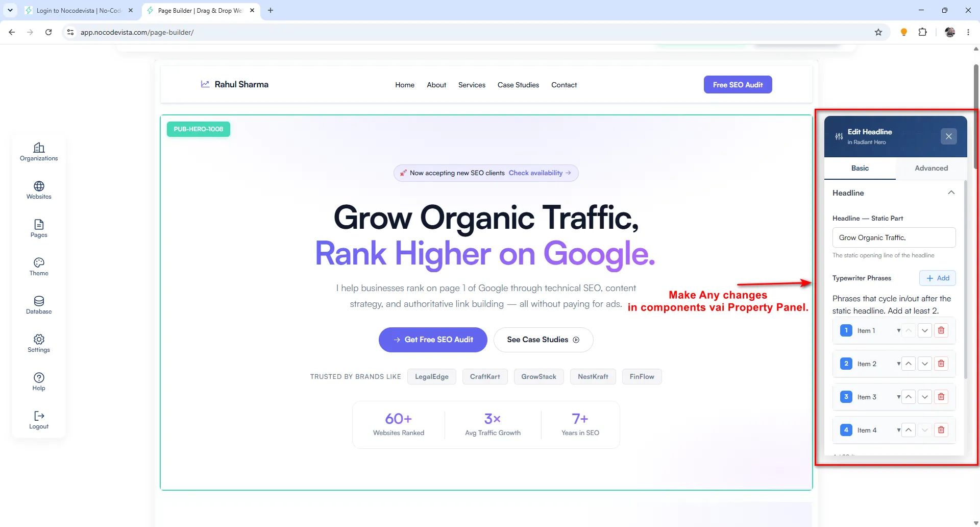Viewport: 980px width, 527px height.
Task: Click Case Studies in the site navigation
Action: click(518, 85)
